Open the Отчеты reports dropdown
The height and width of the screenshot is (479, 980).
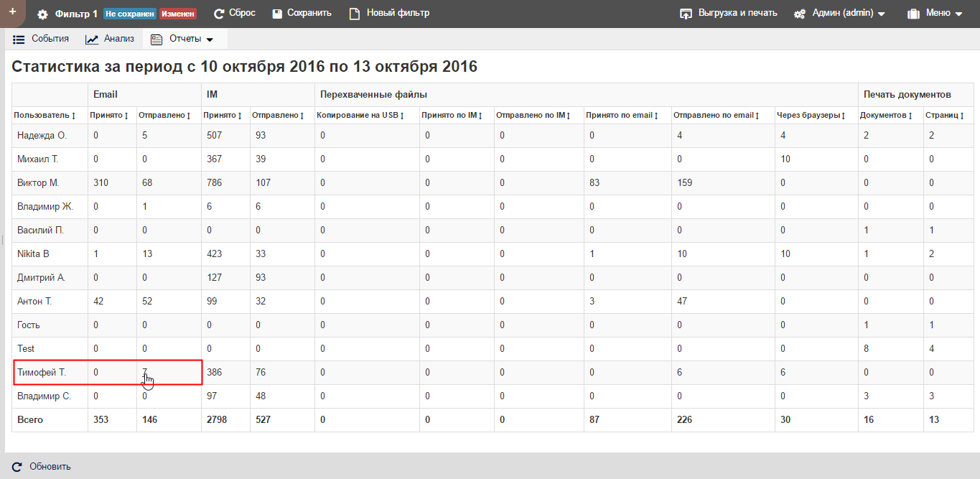[183, 39]
